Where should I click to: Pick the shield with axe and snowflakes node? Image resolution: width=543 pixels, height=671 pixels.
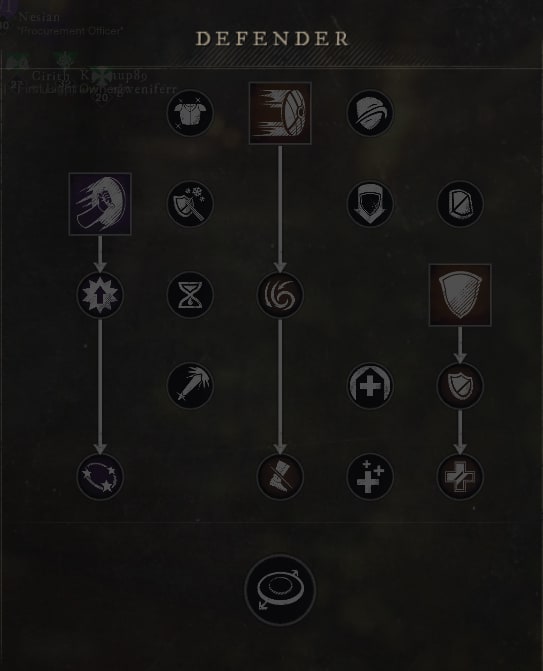pos(190,204)
